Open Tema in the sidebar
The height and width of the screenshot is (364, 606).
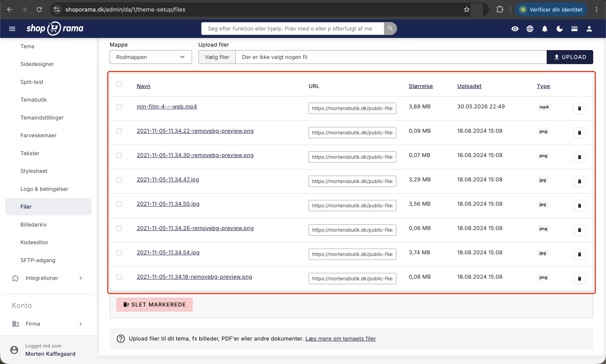27,46
